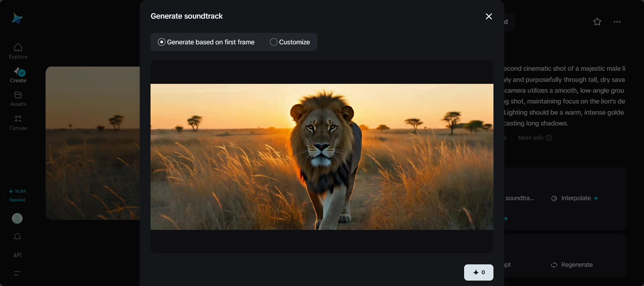Open the 16.8K Standard credits badge
This screenshot has width=644, height=286.
tap(18, 195)
